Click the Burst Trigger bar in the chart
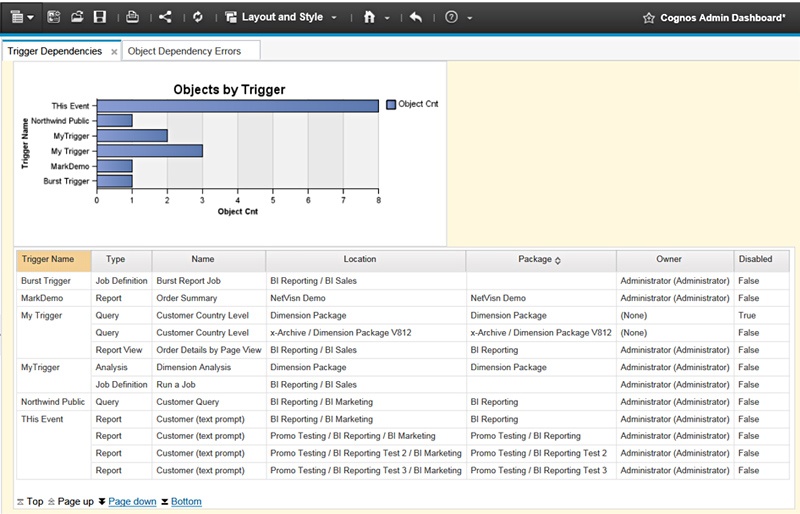The height and width of the screenshot is (514, 800). coord(114,181)
